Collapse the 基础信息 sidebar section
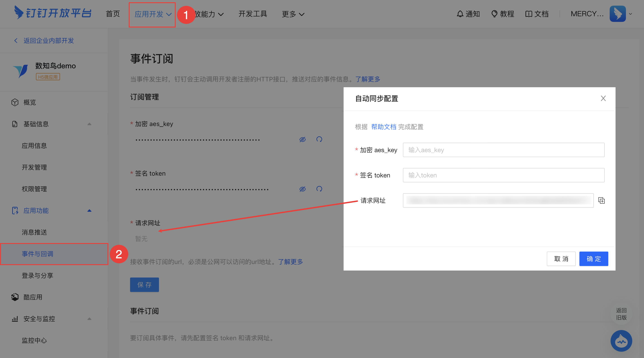 click(x=89, y=124)
